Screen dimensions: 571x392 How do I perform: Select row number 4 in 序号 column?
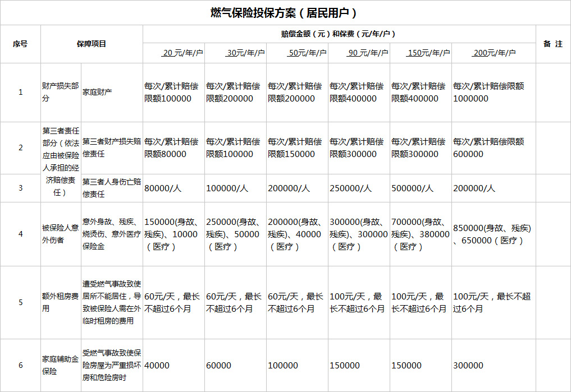(x=20, y=234)
